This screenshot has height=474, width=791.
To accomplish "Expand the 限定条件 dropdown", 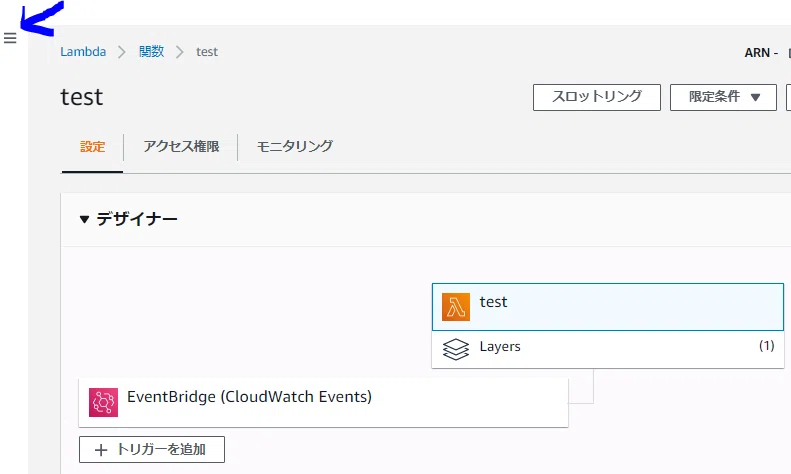I will [x=723, y=97].
